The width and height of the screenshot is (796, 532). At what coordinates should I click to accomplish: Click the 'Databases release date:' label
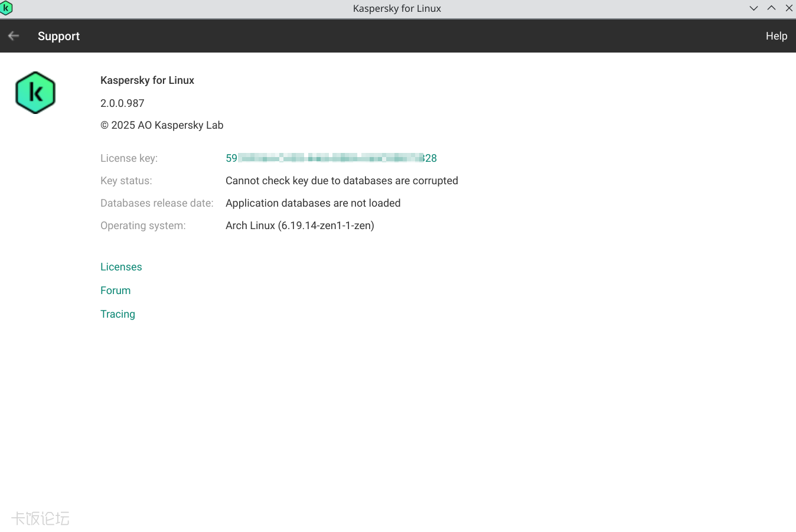tap(157, 203)
